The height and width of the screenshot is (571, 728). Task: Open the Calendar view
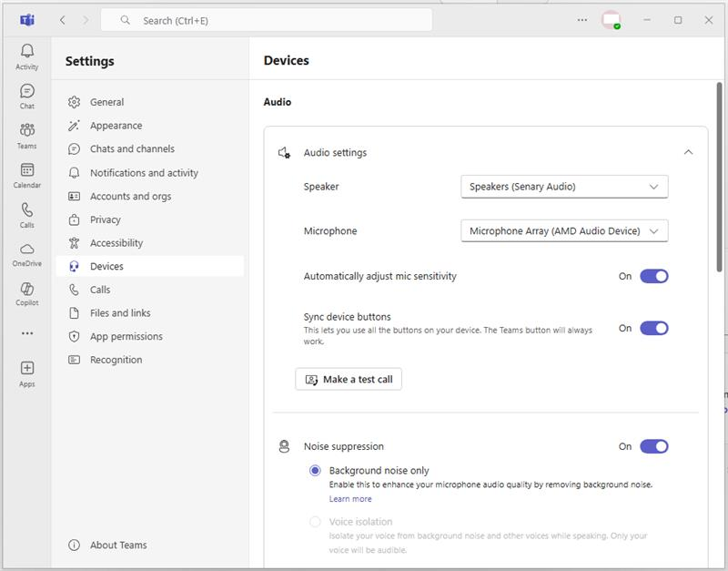click(27, 175)
